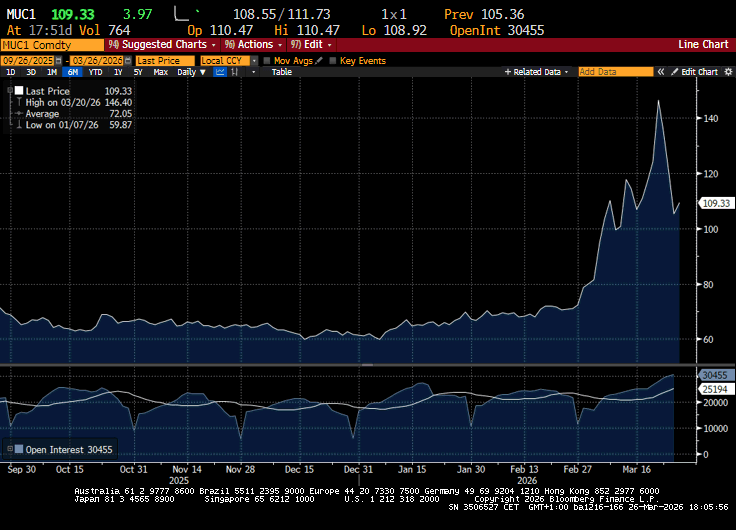Enable the Mov Avgs checkbox

point(266,60)
